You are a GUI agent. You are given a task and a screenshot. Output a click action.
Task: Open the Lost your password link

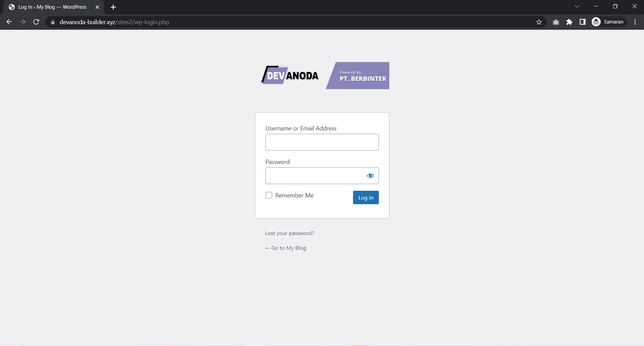point(290,233)
